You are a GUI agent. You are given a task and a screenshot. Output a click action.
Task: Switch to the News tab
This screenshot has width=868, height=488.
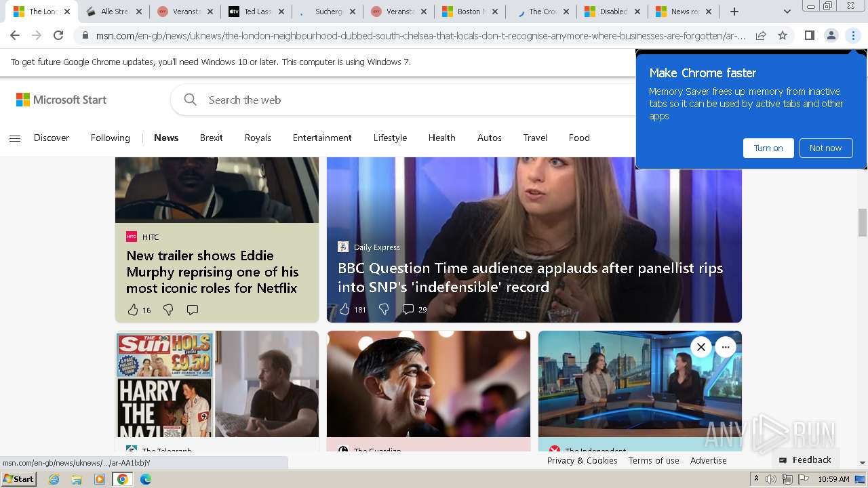click(684, 12)
